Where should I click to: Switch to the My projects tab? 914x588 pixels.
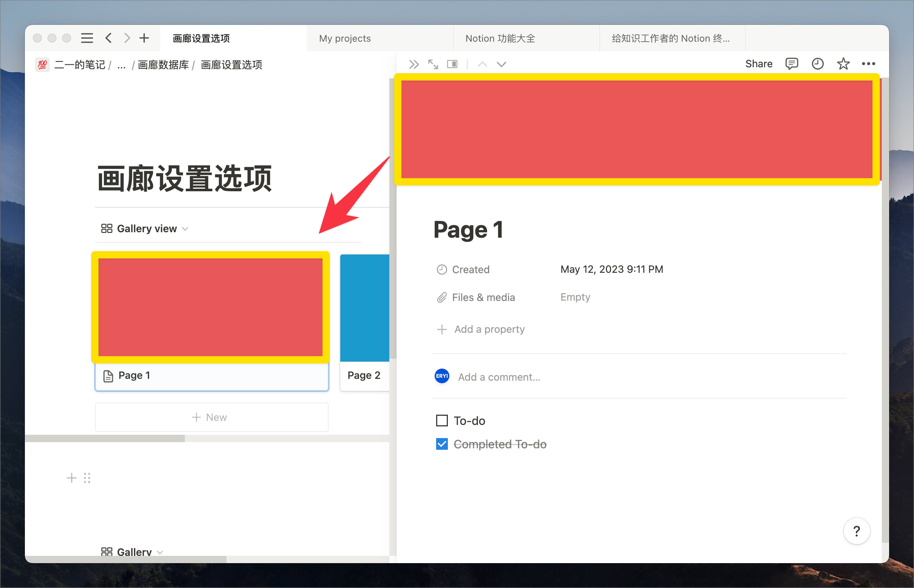pyautogui.click(x=380, y=38)
